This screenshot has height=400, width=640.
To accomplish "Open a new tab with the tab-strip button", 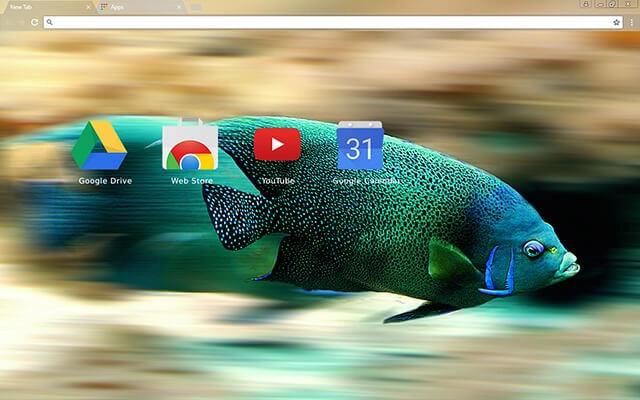I will 196,7.
